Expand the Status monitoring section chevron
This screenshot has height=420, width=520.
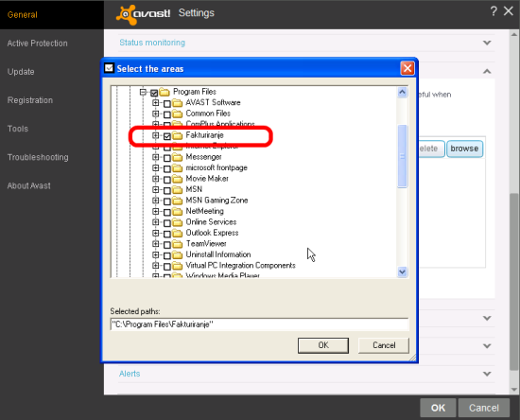[487, 43]
